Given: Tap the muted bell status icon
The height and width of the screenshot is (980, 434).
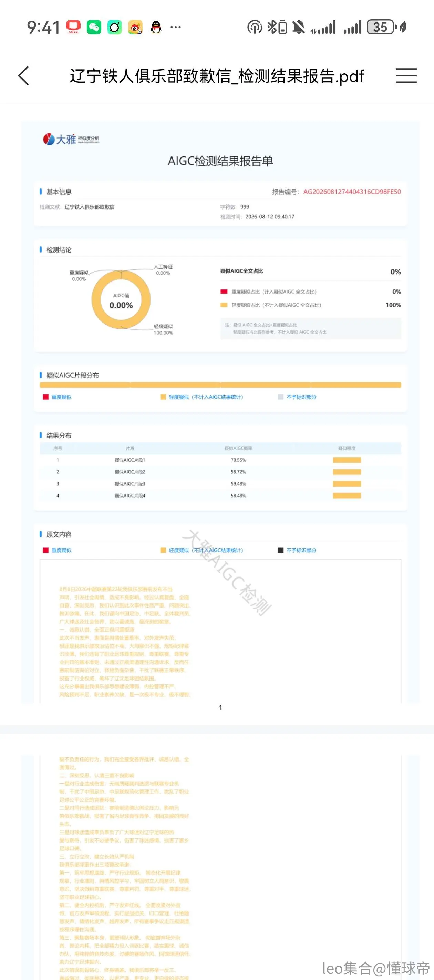Looking at the screenshot, I should tap(299, 27).
